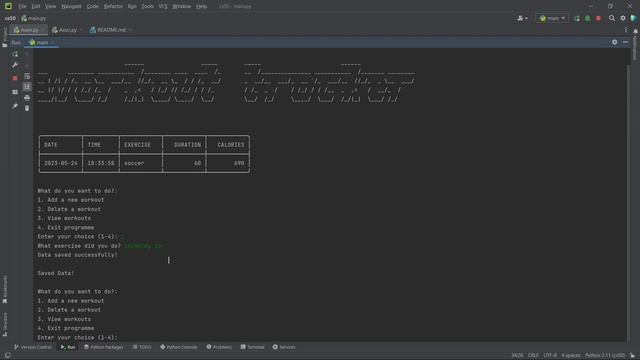Screen dimensions: 640x360
Task: Open Version Control tool window
Action: click(33, 347)
